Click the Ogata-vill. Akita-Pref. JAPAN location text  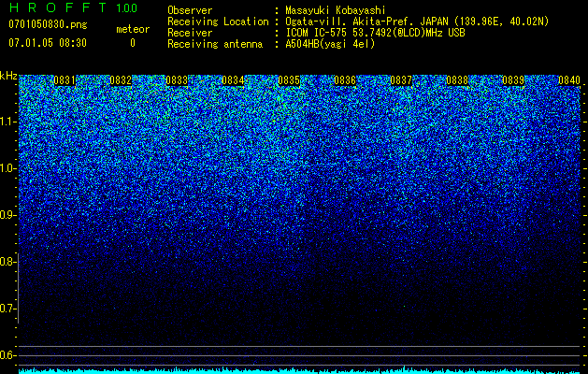click(x=417, y=22)
